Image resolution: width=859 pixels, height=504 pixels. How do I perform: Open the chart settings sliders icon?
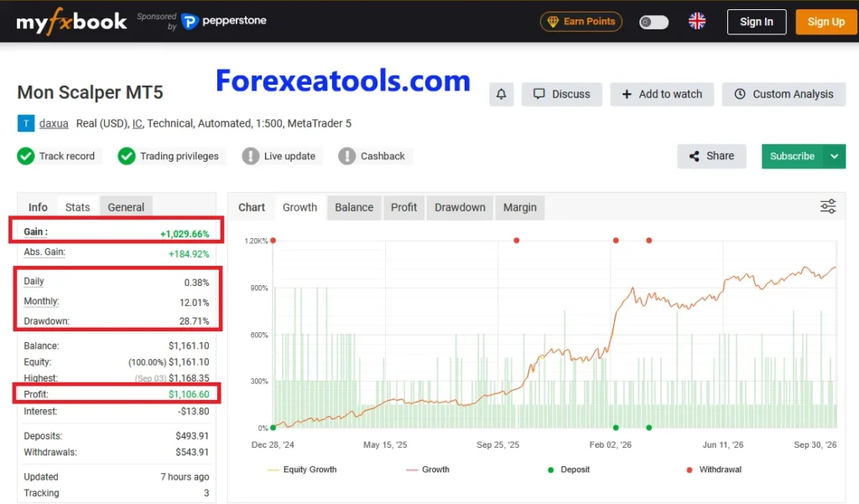pyautogui.click(x=828, y=206)
